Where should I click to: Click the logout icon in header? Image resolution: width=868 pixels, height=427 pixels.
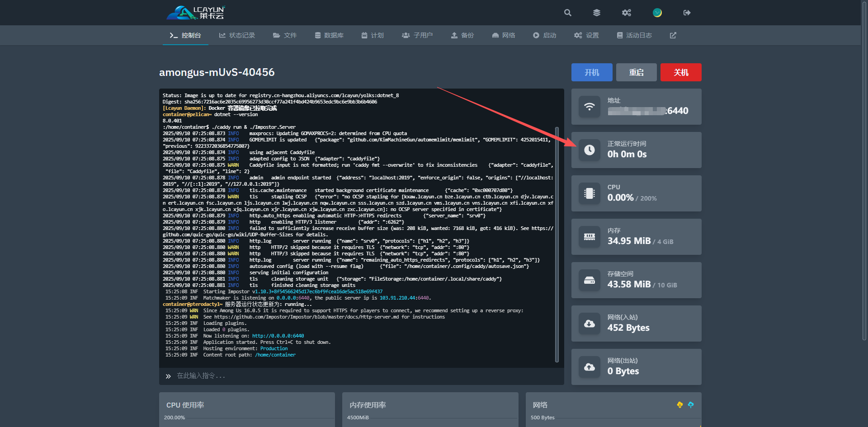coord(687,13)
